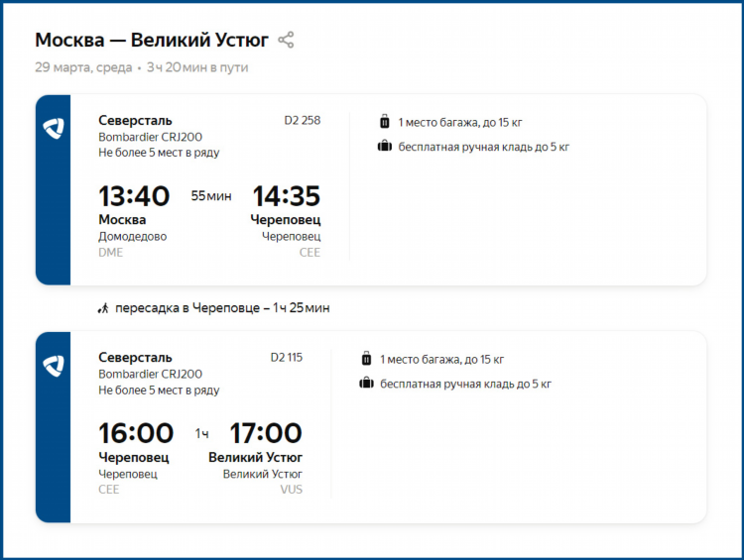744x560 pixels.
Task: Click the Домодедово airport label
Action: pyautogui.click(x=132, y=236)
